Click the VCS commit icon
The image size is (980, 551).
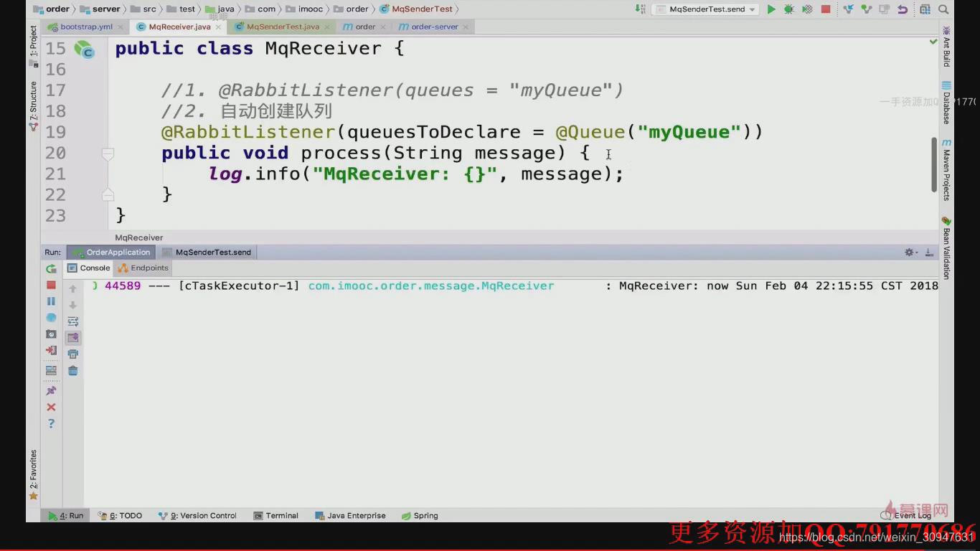coord(867,9)
